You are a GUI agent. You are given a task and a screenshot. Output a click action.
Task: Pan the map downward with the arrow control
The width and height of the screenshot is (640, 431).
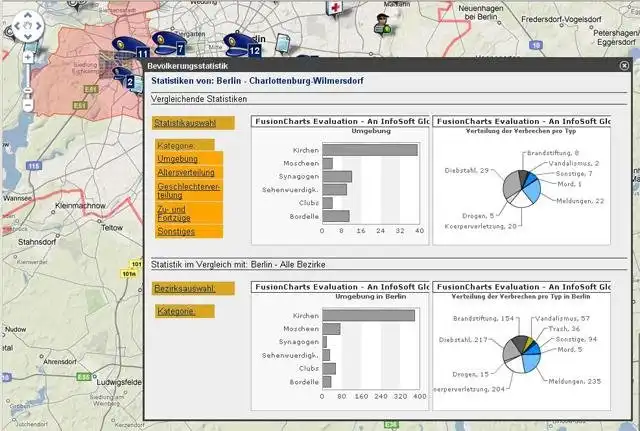coord(27,37)
